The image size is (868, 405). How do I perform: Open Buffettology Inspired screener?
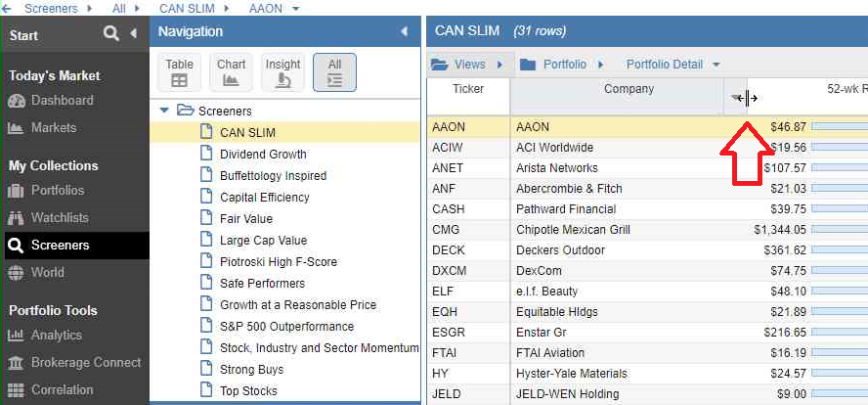[x=273, y=176]
